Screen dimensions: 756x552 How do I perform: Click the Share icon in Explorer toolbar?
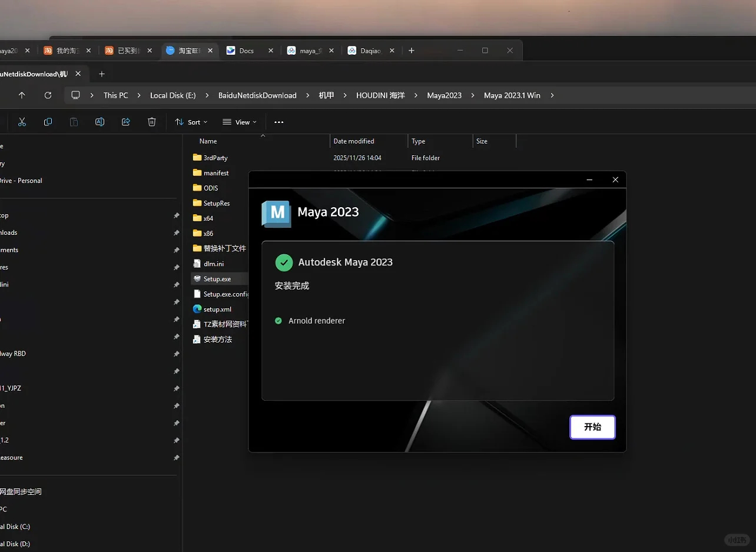point(125,122)
